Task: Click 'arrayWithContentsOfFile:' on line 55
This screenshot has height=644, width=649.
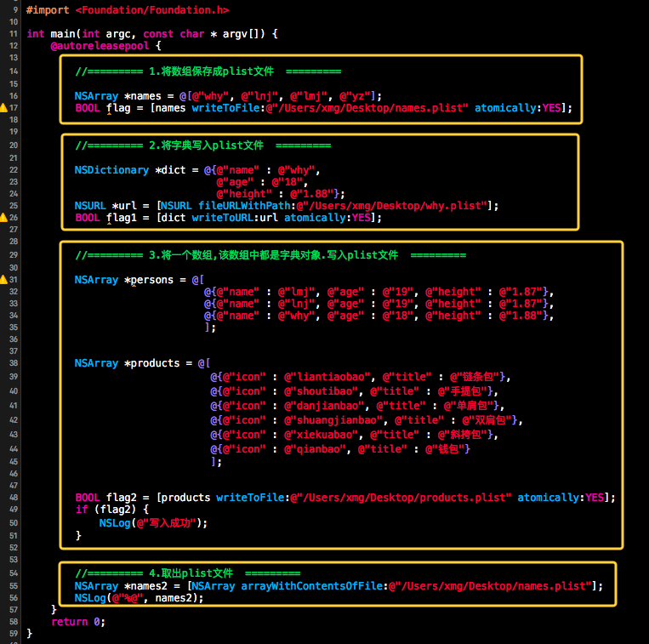Action: coord(315,586)
